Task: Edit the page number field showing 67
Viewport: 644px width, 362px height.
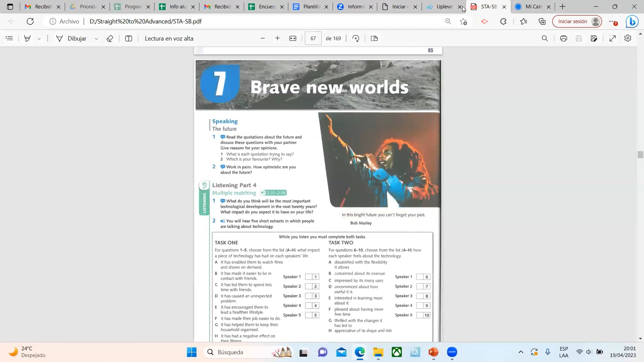Action: [313, 39]
